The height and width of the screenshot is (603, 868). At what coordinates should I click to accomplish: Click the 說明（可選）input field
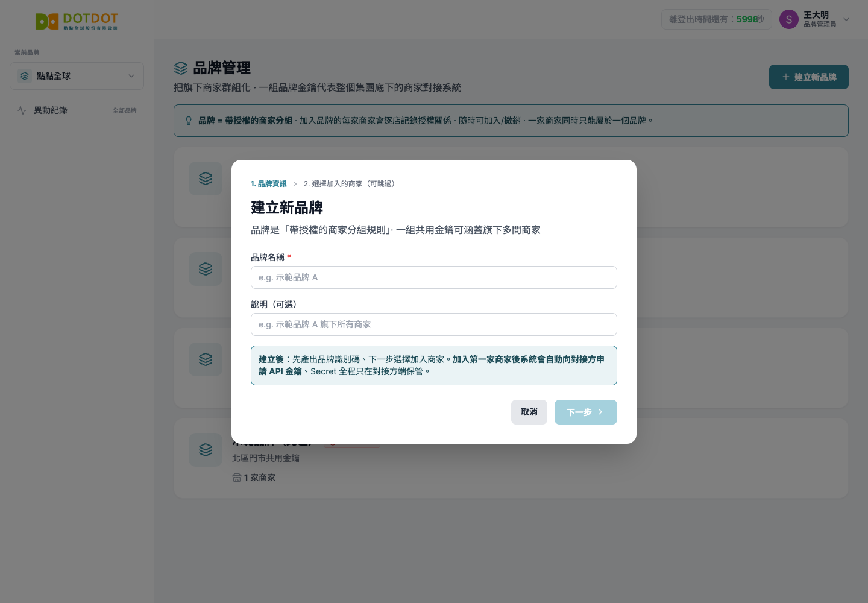tap(434, 324)
